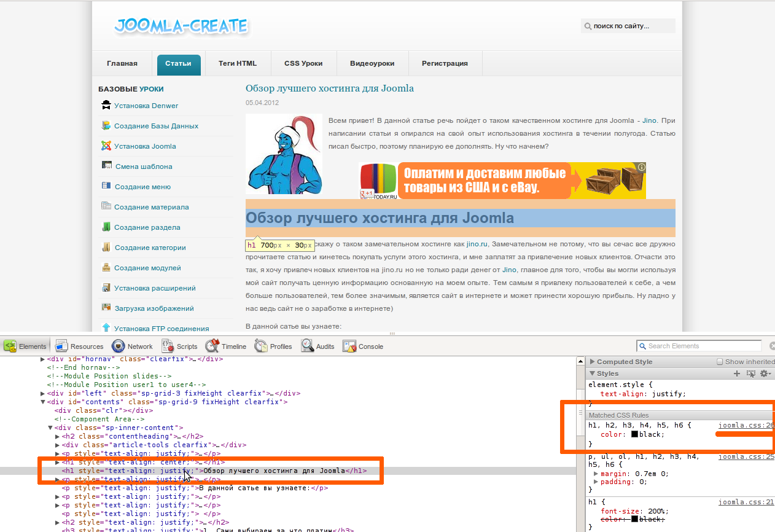This screenshot has height=532, width=775.
Task: Open the Styles gear settings menu
Action: click(x=765, y=374)
